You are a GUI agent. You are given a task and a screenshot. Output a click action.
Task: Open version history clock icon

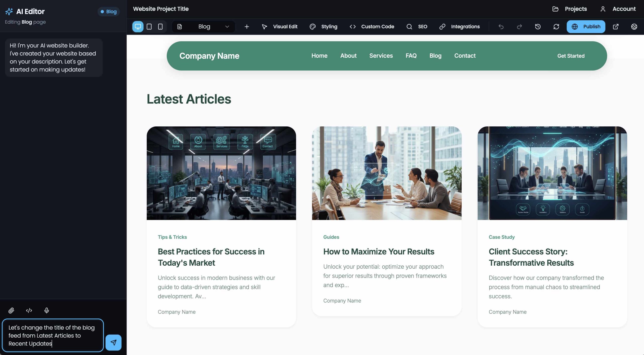pyautogui.click(x=538, y=26)
